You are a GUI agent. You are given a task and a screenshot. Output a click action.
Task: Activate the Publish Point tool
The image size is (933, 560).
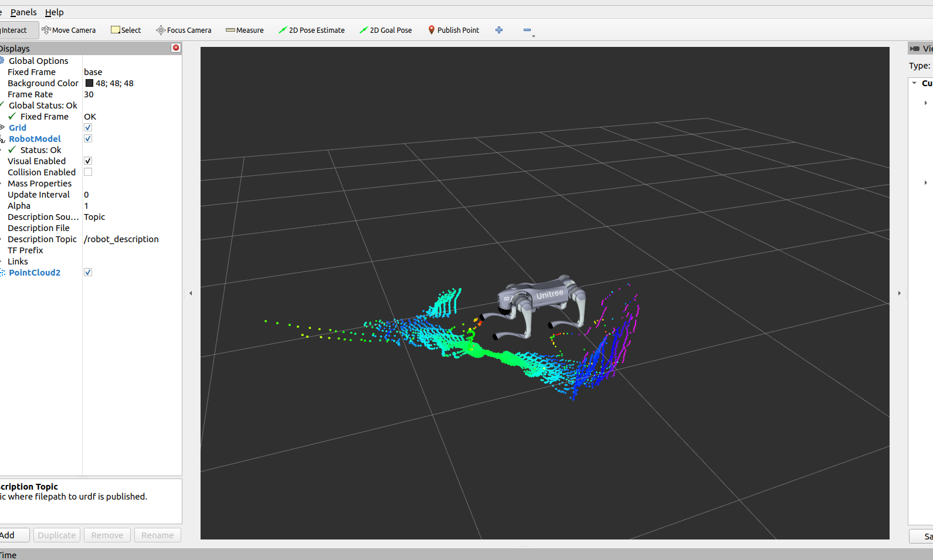coord(453,30)
